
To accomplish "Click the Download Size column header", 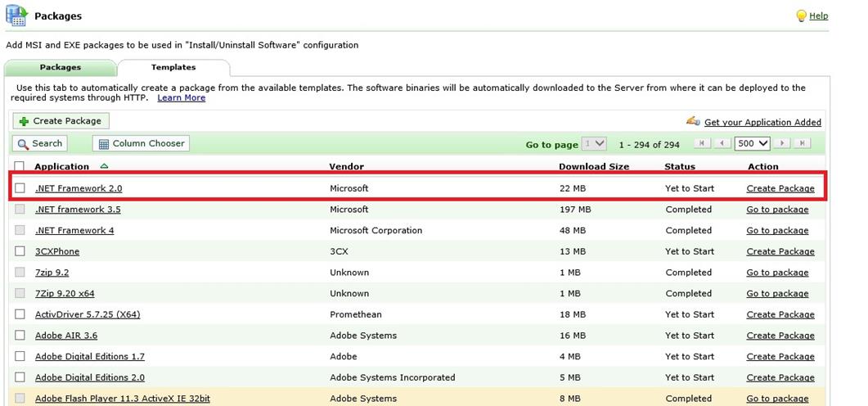I will (594, 167).
